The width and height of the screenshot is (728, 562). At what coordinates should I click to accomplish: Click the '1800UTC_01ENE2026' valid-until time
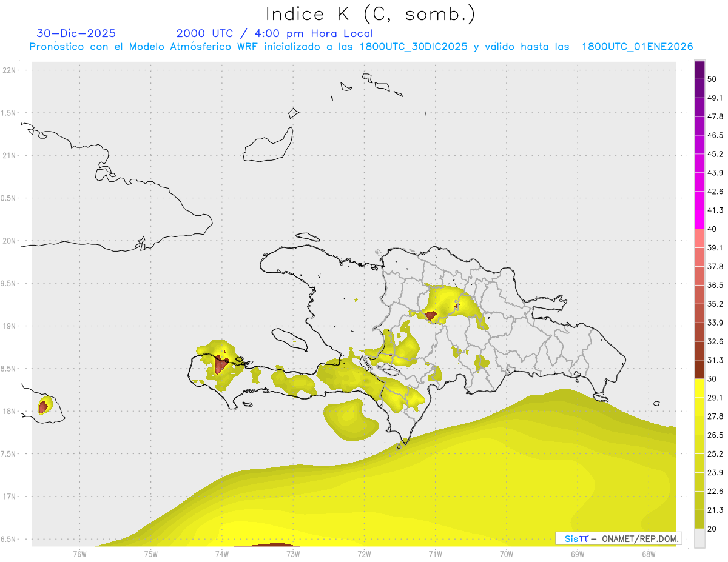(638, 47)
